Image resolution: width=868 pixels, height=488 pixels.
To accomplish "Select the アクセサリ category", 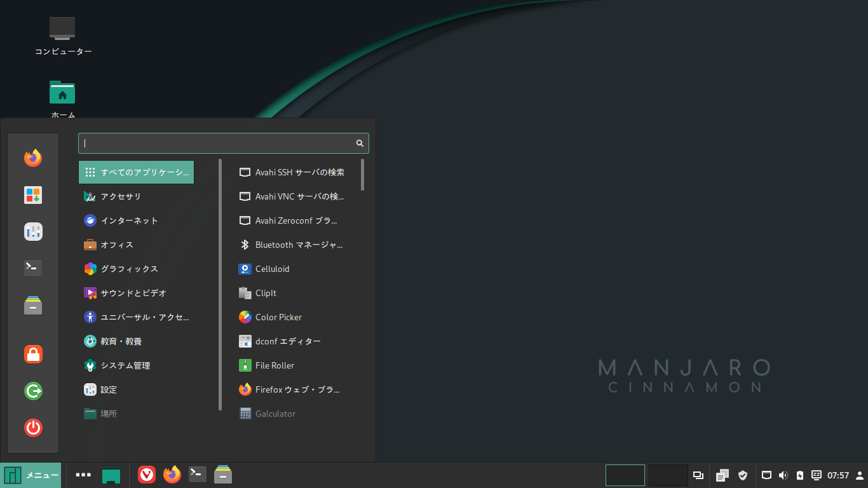I will pos(136,196).
